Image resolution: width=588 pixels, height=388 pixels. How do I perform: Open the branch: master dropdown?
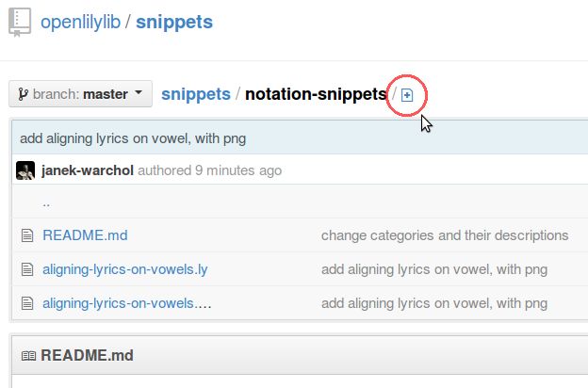(81, 94)
